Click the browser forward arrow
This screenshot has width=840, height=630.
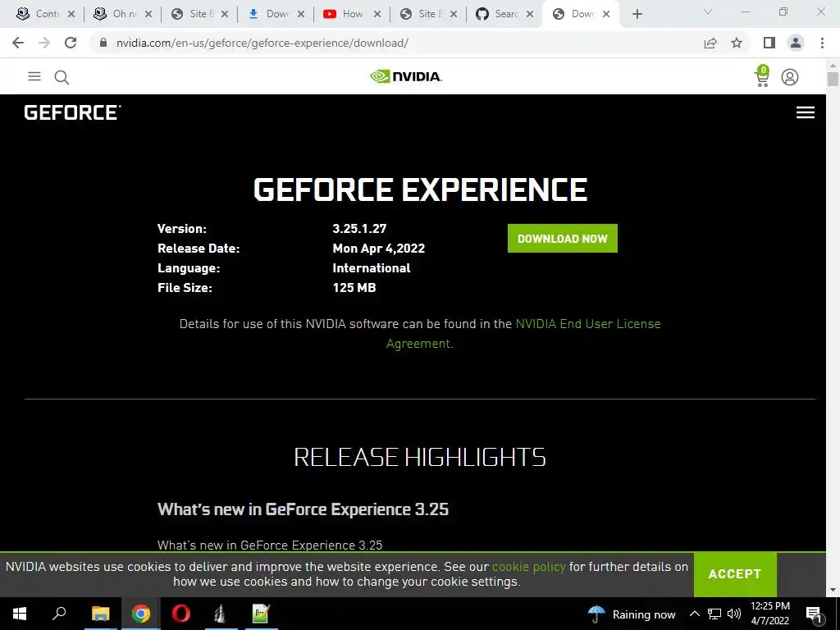44,43
